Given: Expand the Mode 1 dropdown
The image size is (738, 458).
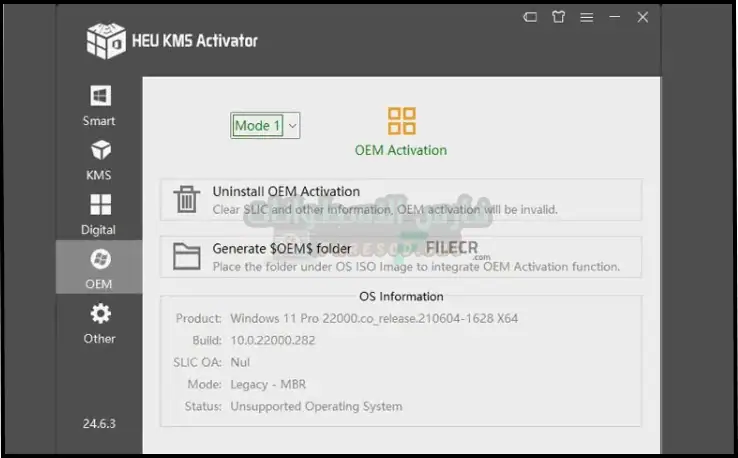Looking at the screenshot, I should [265, 125].
